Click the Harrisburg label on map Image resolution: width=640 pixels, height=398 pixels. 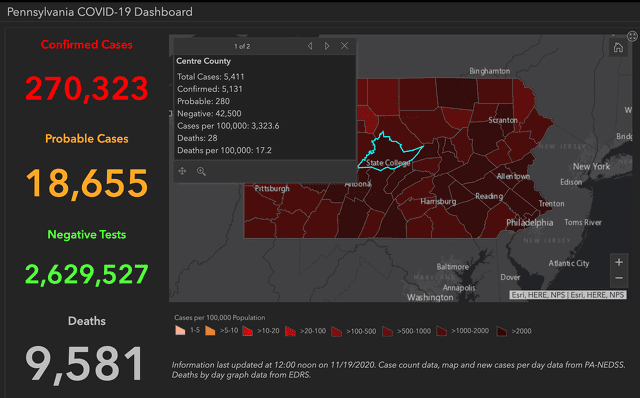[x=438, y=201]
